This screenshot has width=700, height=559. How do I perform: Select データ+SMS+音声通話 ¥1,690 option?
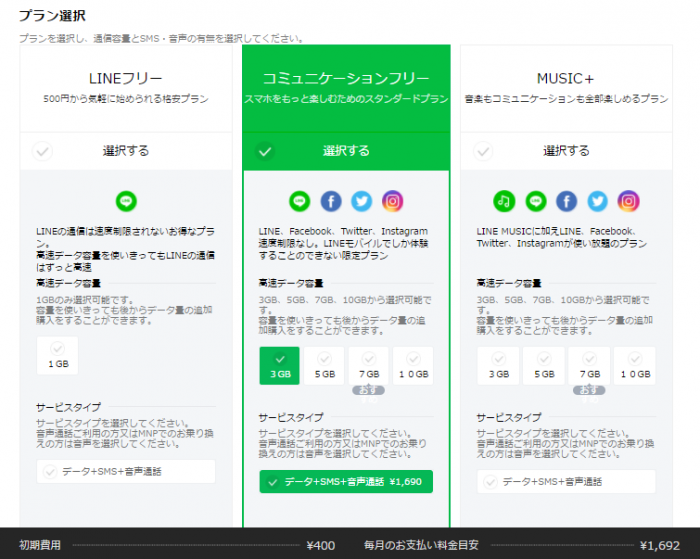346,482
